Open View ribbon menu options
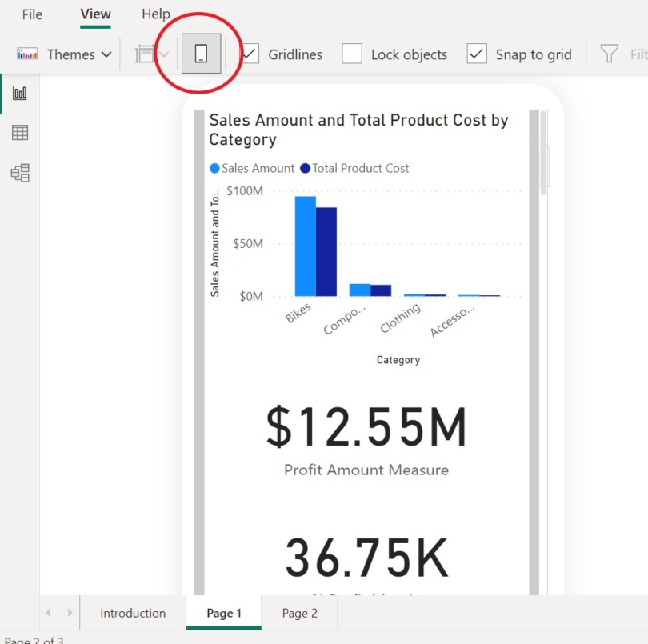The height and width of the screenshot is (644, 648). [x=95, y=14]
